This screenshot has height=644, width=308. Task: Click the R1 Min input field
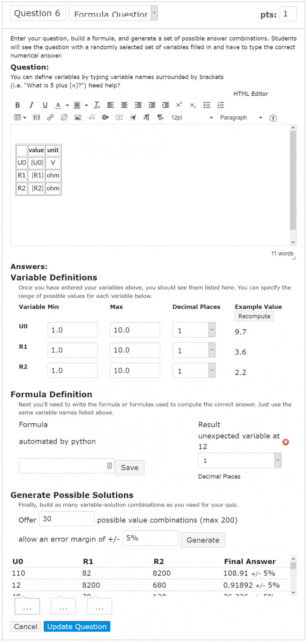coord(73,350)
